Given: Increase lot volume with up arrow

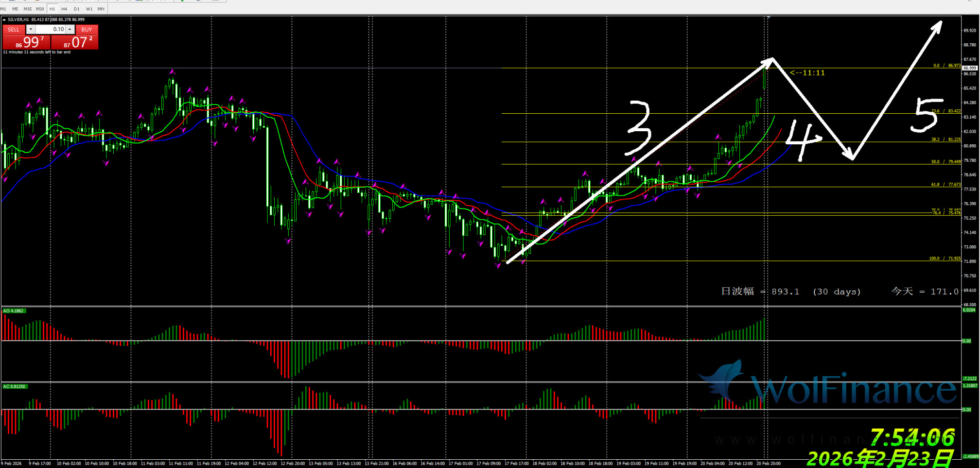Looking at the screenshot, I should [70, 30].
